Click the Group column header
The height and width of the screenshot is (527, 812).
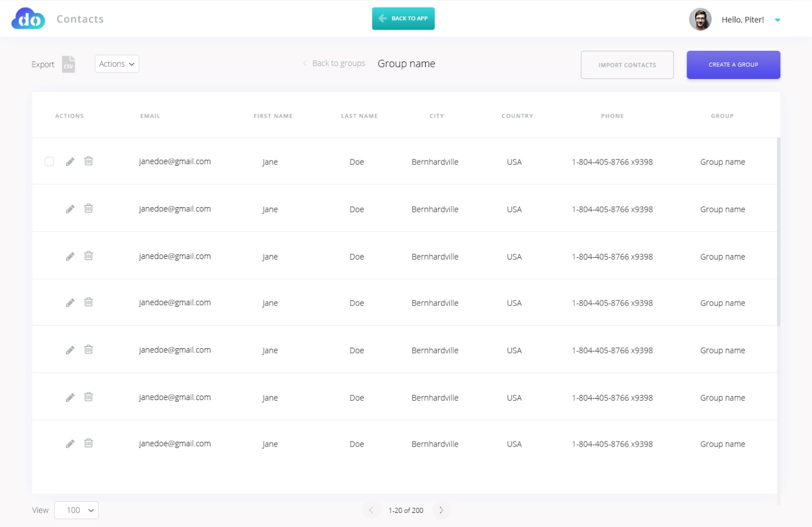coord(722,116)
